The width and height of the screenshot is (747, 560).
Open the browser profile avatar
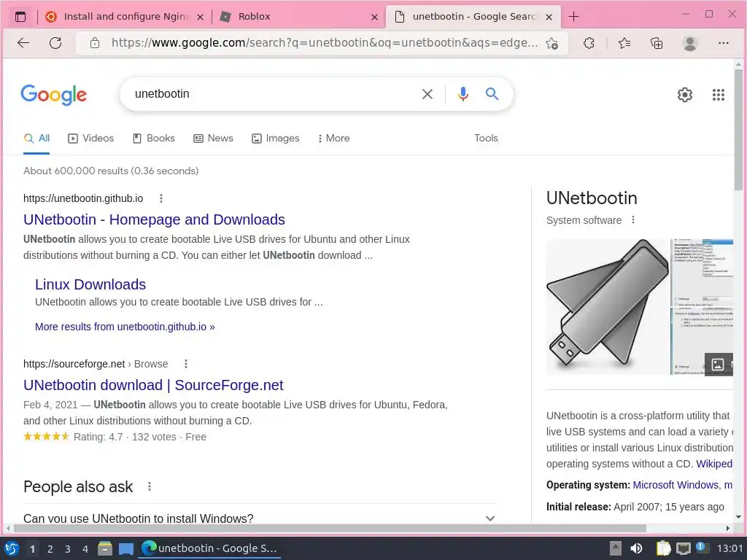coord(690,43)
